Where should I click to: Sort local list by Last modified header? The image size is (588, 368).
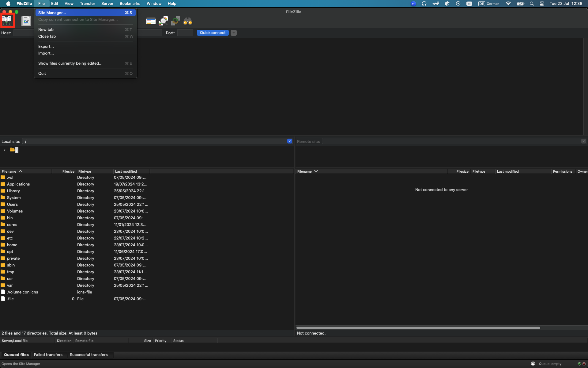point(132,171)
